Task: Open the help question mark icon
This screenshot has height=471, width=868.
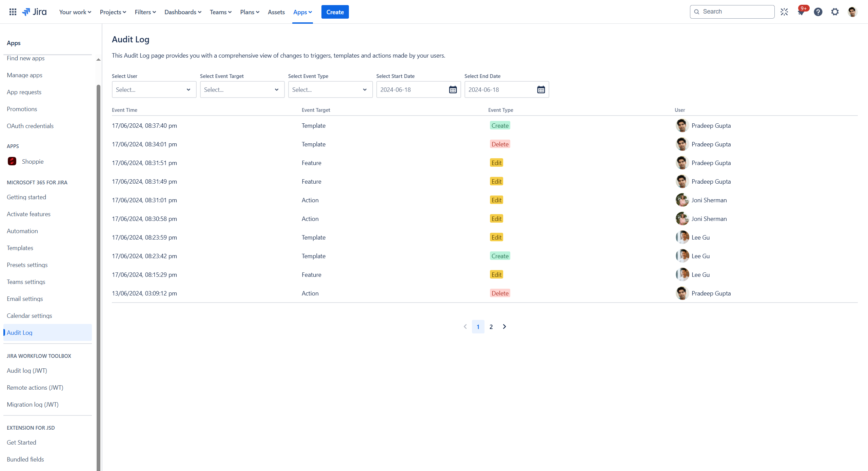Action: point(818,12)
